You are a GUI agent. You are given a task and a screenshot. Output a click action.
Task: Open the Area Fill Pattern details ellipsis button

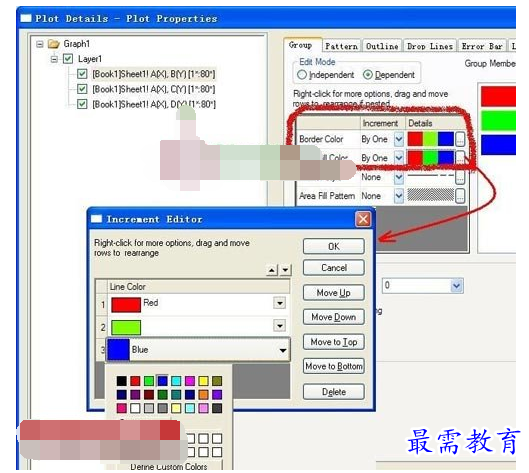460,196
